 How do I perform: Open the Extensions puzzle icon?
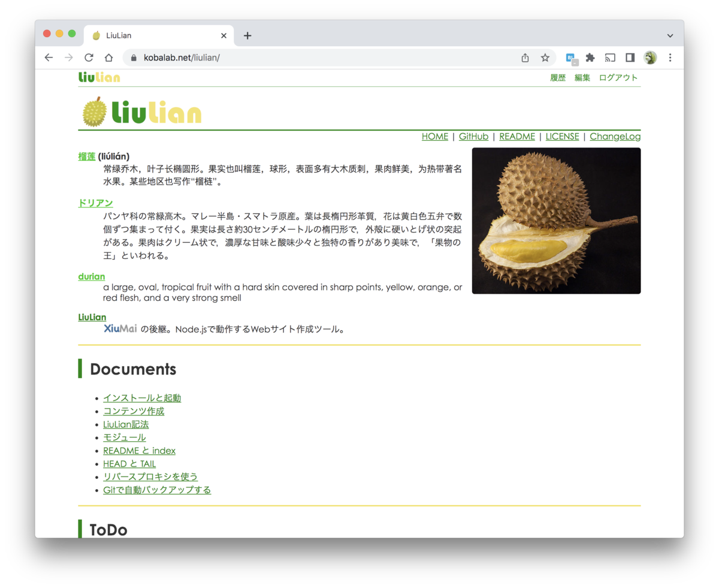click(590, 58)
